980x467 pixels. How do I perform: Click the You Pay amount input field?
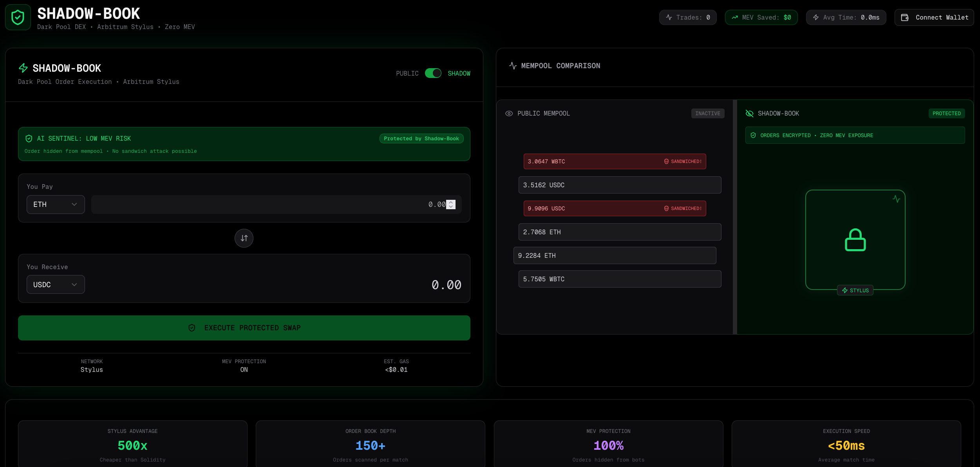pos(266,205)
